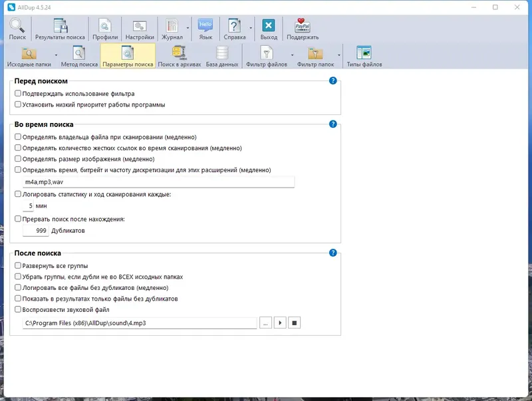
Task: Expand the Фильтр папок dropdown arrow
Action: pyautogui.click(x=338, y=55)
